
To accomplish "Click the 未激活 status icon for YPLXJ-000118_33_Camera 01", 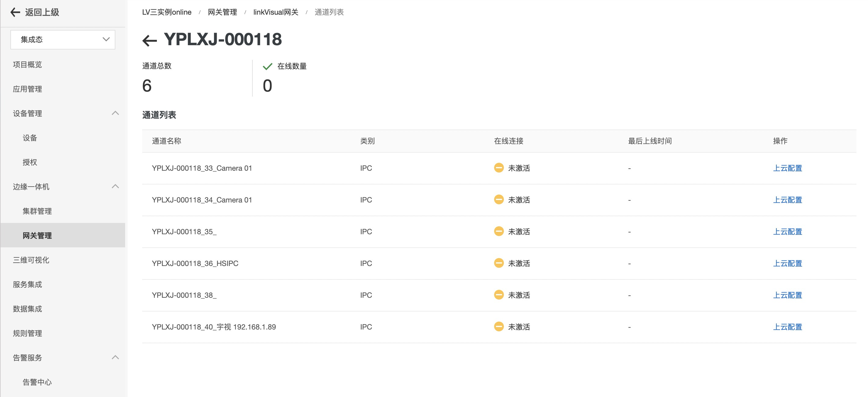I will pyautogui.click(x=499, y=168).
